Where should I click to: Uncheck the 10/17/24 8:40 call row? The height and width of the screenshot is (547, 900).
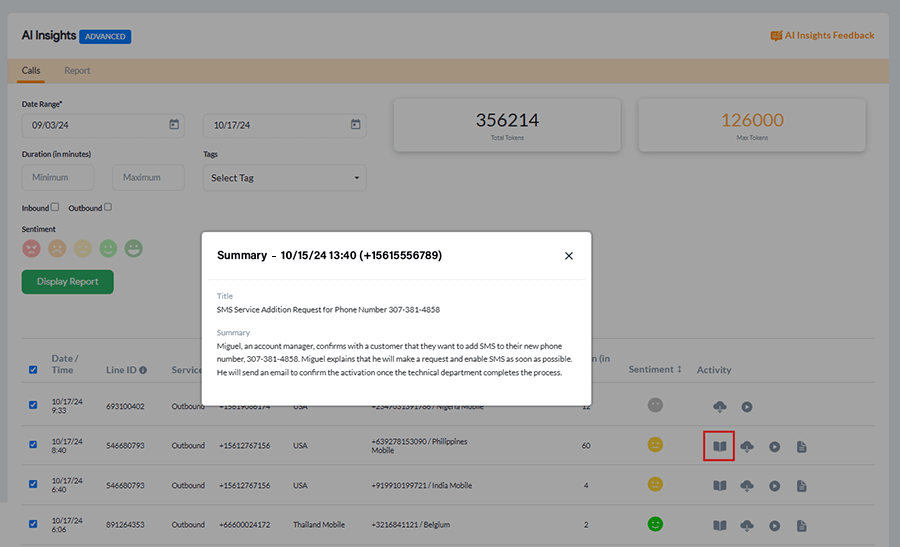tap(33, 444)
